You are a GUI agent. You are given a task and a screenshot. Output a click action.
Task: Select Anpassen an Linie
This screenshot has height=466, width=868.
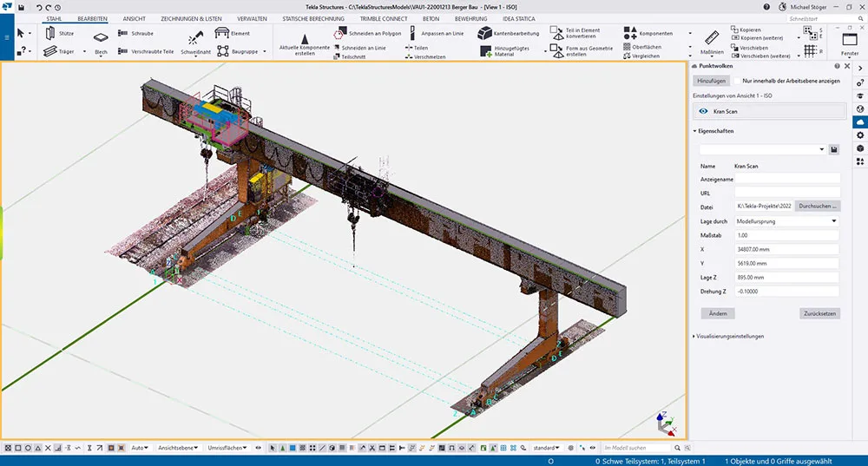pos(437,33)
